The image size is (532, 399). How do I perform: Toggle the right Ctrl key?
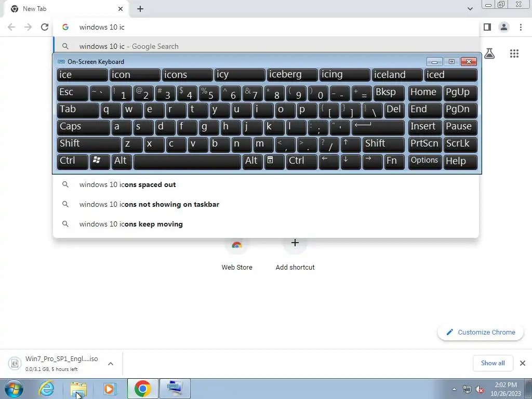point(302,162)
